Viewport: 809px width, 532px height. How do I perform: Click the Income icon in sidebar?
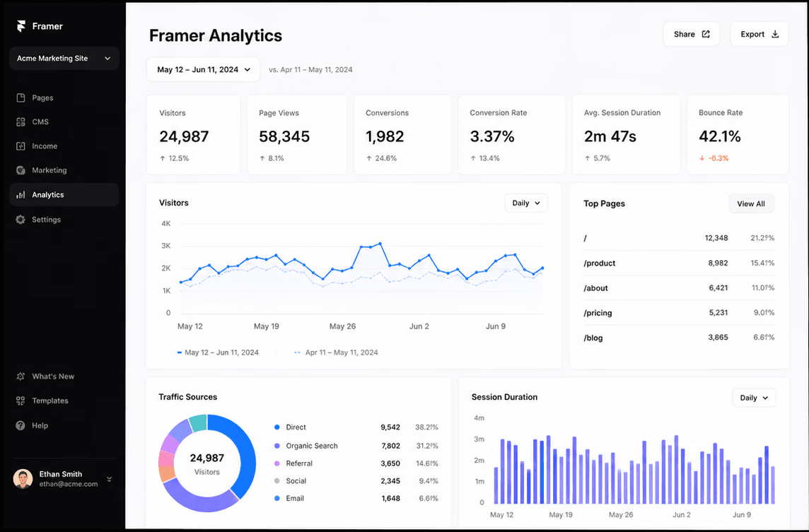click(21, 146)
